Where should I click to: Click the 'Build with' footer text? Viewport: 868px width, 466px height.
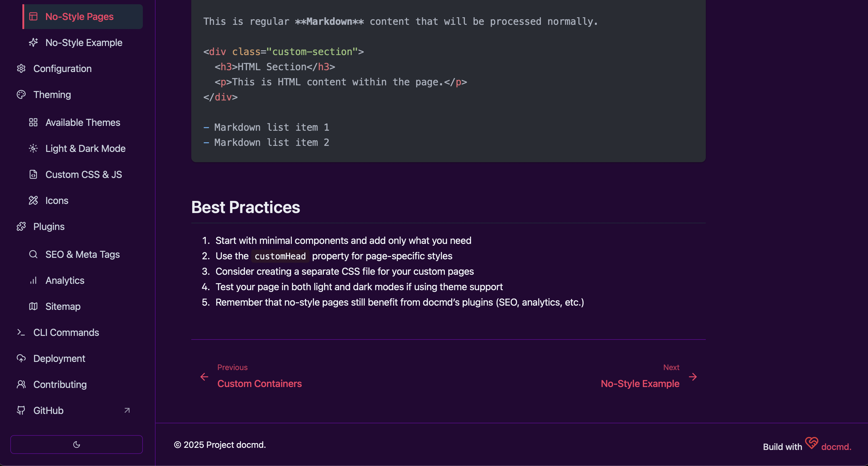point(782,447)
